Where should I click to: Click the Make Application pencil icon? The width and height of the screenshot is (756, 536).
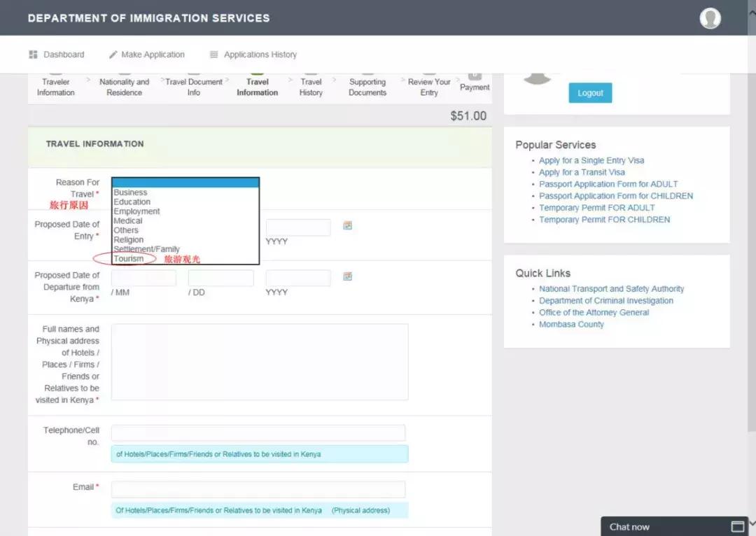113,55
